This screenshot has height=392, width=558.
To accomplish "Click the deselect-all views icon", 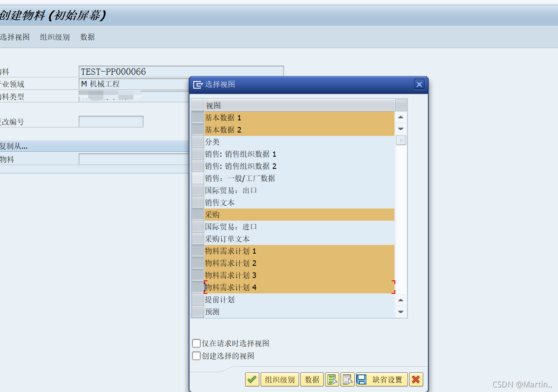I will click(x=348, y=379).
